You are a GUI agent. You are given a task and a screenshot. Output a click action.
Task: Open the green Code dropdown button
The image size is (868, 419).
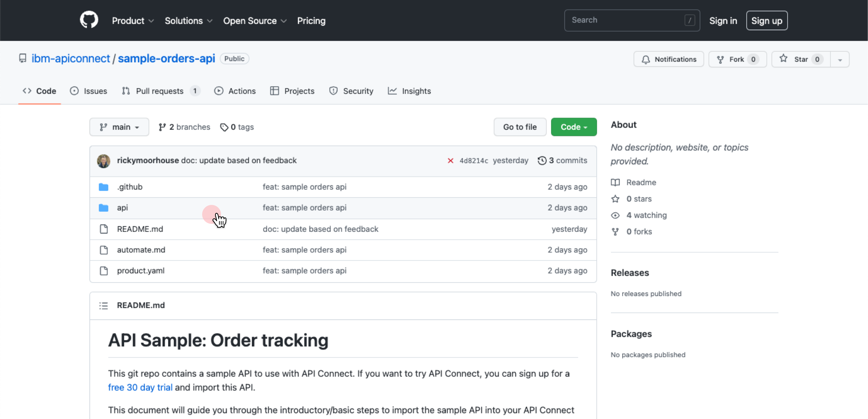tap(573, 127)
